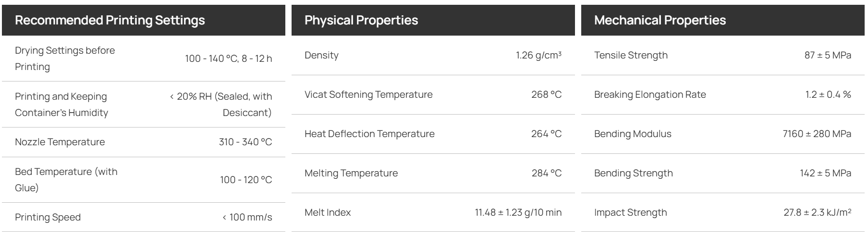The height and width of the screenshot is (232, 868).
Task: Click the 310 - 340 °C nozzle value
Action: point(245,142)
